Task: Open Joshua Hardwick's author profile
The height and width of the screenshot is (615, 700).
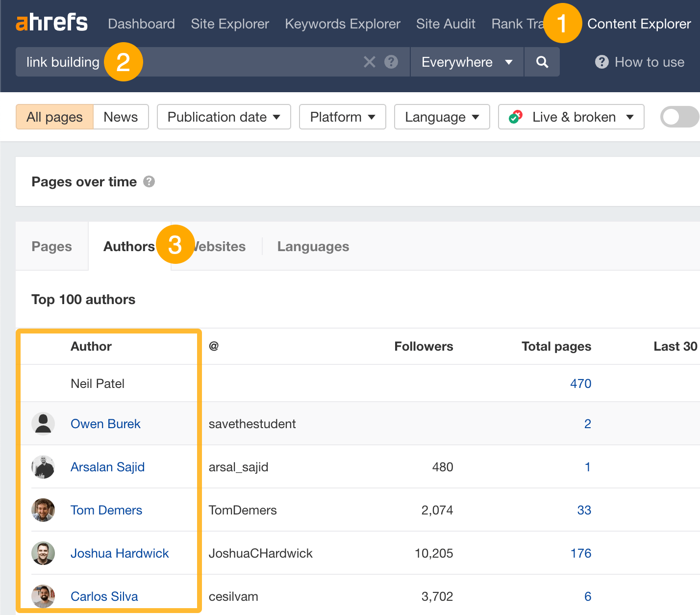Action: coord(120,553)
